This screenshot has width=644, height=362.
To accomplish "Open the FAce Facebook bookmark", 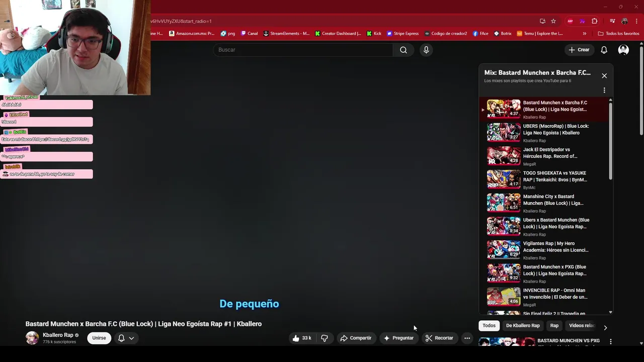I will 480,34.
